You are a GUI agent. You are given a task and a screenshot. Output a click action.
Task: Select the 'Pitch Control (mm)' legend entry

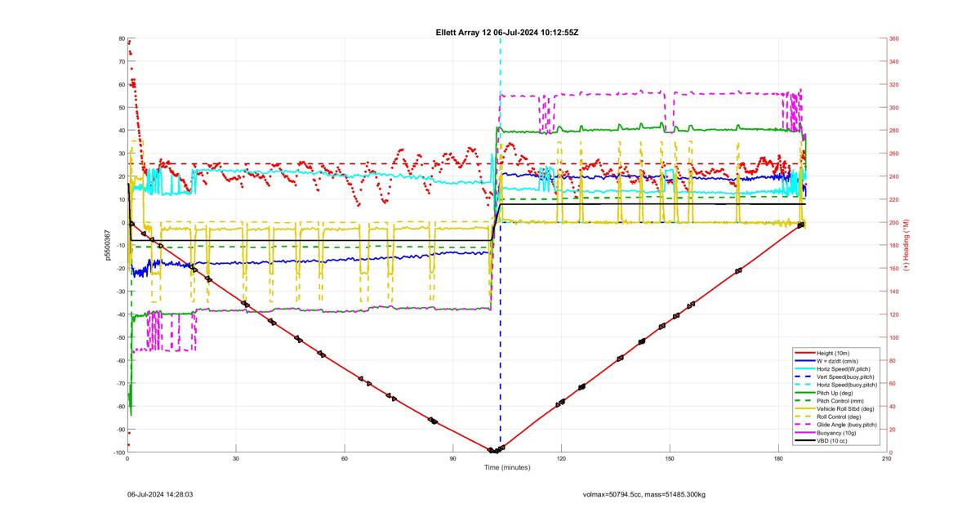coord(840,401)
